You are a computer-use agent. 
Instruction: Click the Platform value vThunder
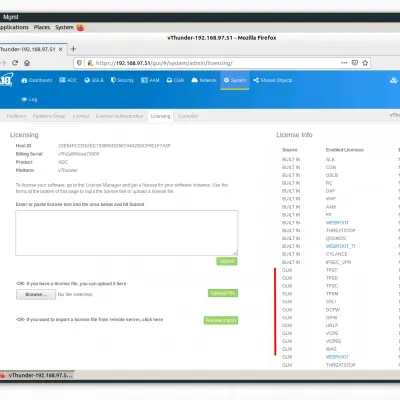tap(68, 170)
